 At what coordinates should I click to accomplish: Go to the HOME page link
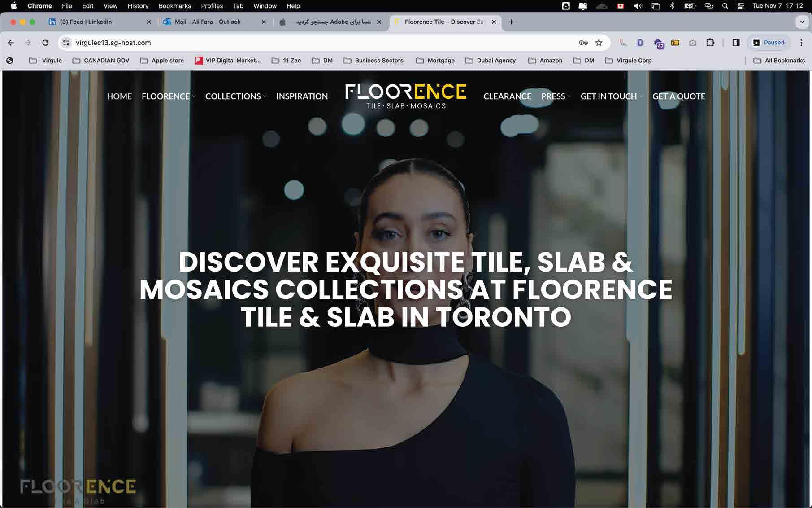(x=119, y=96)
